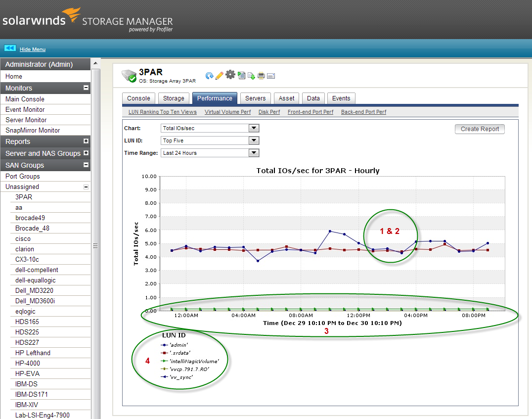Screen dimensions: 532x419
Task: Open Event Monitor in the sidebar
Action: [x=45, y=109]
